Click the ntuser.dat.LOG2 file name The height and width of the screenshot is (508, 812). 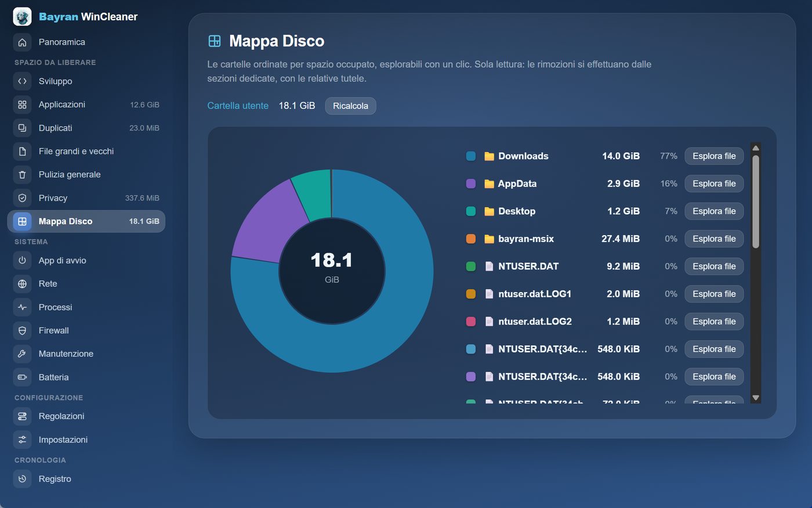[x=535, y=322]
